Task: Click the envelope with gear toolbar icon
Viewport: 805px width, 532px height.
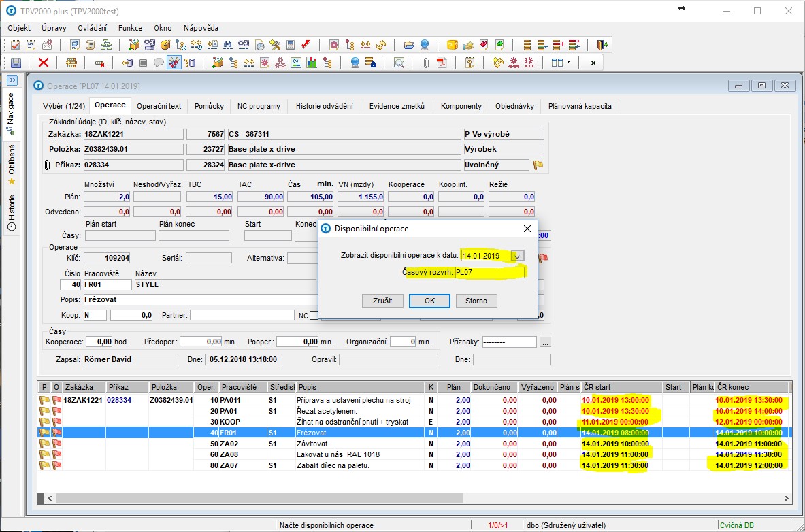Action: (47, 45)
